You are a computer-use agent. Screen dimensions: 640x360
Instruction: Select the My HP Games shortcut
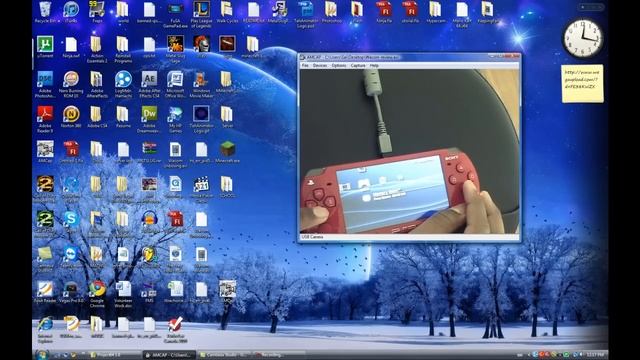(175, 119)
